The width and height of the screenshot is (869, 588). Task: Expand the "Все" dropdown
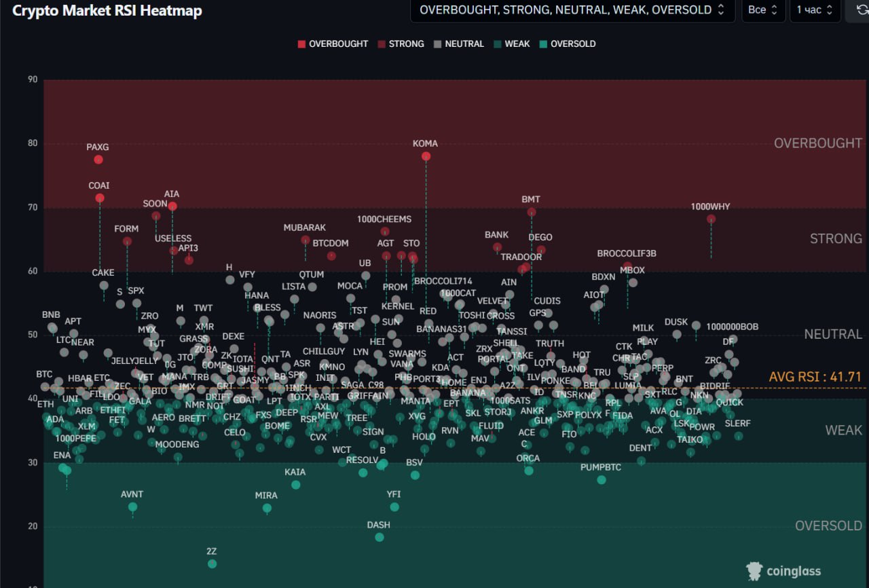tap(763, 10)
